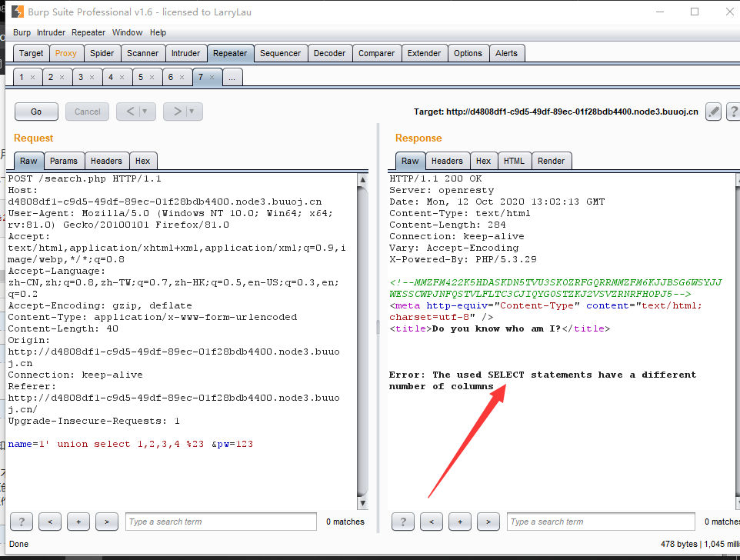
Task: Open the Help menu
Action: 158,32
